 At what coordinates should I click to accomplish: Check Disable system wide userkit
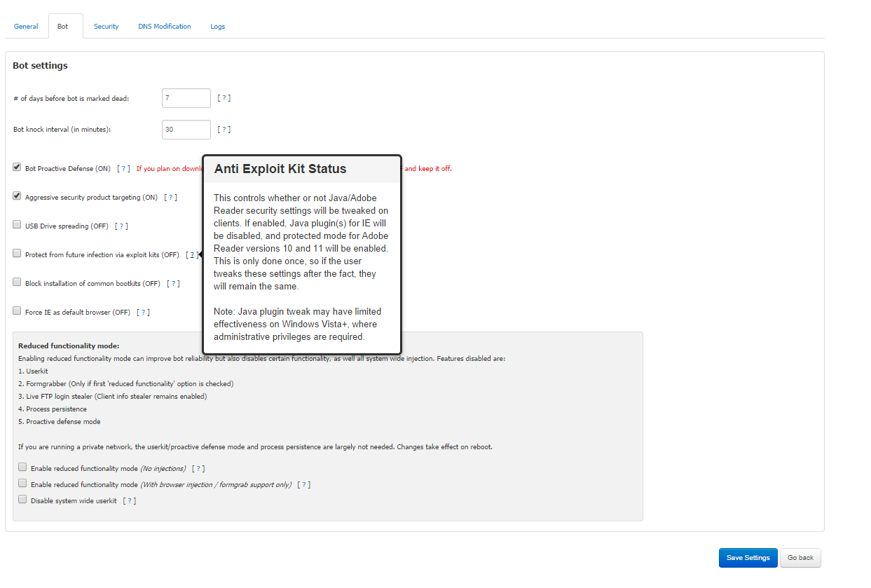click(22, 500)
